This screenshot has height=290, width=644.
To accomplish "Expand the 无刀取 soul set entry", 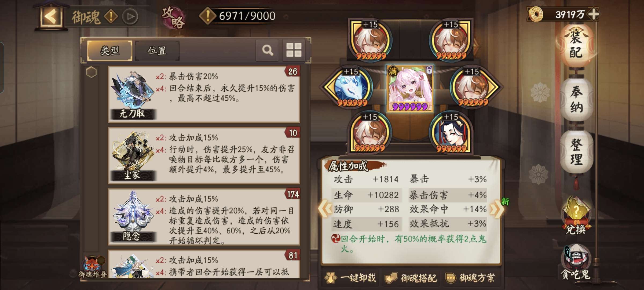I will point(204,94).
